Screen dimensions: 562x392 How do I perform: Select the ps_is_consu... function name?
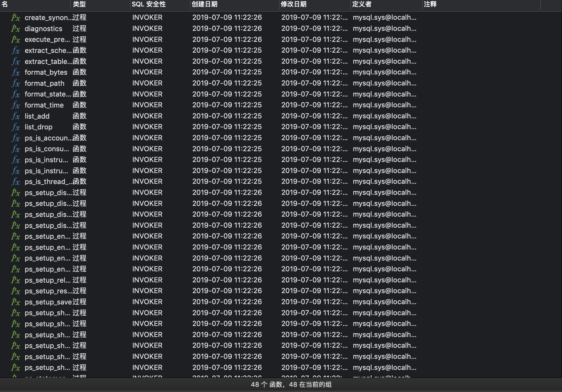point(47,149)
